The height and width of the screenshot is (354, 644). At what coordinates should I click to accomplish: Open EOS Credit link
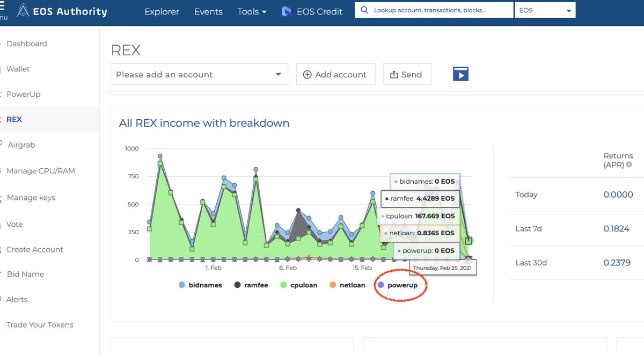click(312, 11)
